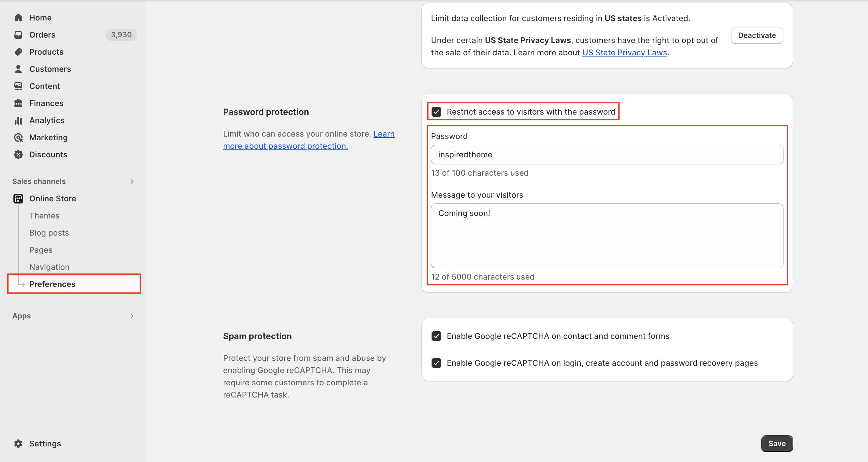Follow the US State Privacy Laws link
Screen dimensions: 868x462
click(x=624, y=53)
